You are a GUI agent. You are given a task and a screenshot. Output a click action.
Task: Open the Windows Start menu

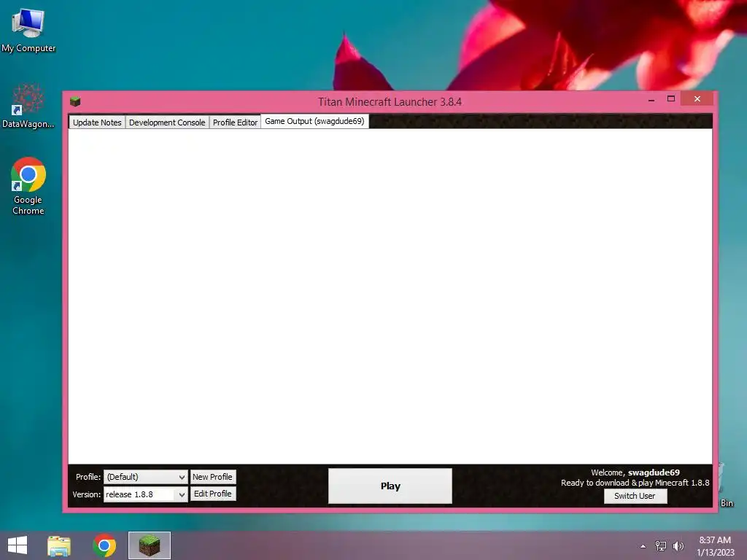pyautogui.click(x=18, y=545)
